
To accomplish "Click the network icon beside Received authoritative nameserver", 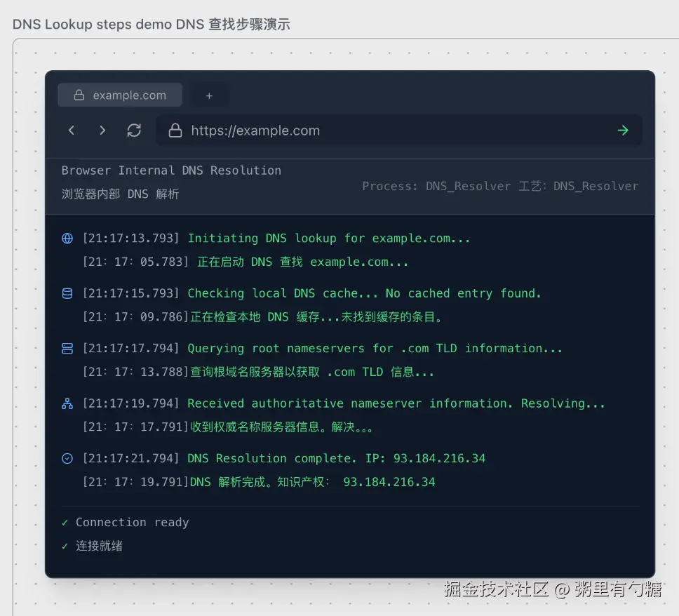I will tap(67, 403).
